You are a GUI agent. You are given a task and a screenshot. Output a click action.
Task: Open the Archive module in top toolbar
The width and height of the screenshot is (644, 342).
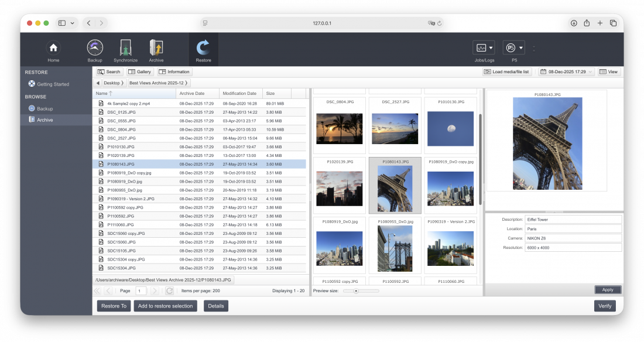pyautogui.click(x=156, y=48)
